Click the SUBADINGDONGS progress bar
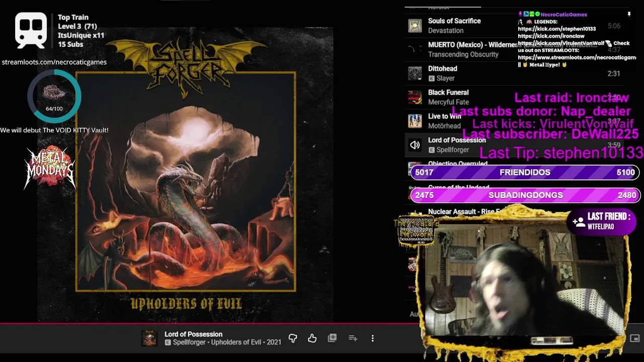Image resolution: width=644 pixels, height=362 pixels. 525,195
